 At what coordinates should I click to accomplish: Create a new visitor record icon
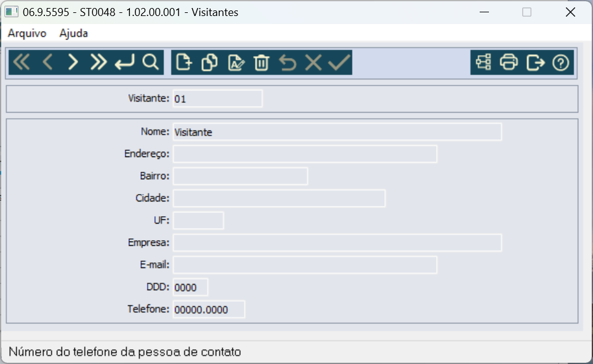tap(184, 62)
